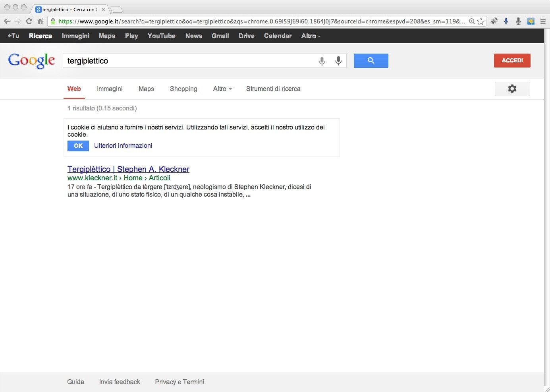
Task: Select Ricerca in the black bar
Action: click(x=41, y=36)
